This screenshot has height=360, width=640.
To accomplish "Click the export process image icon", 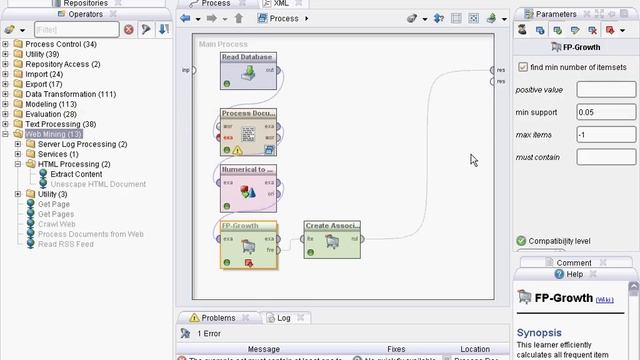I will (491, 18).
